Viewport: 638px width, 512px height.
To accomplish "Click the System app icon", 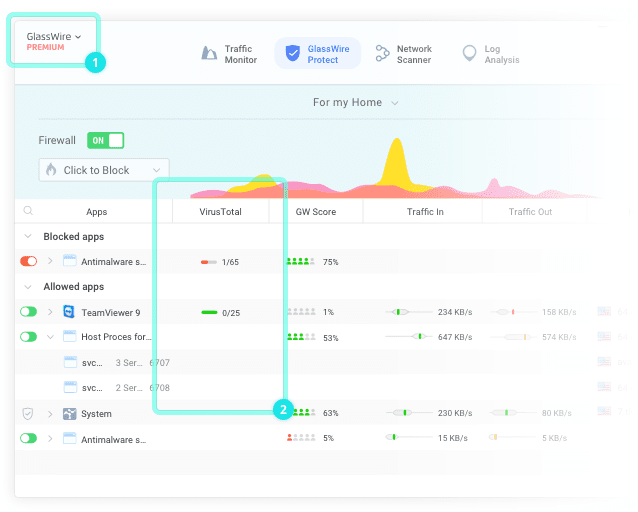I will pos(70,414).
